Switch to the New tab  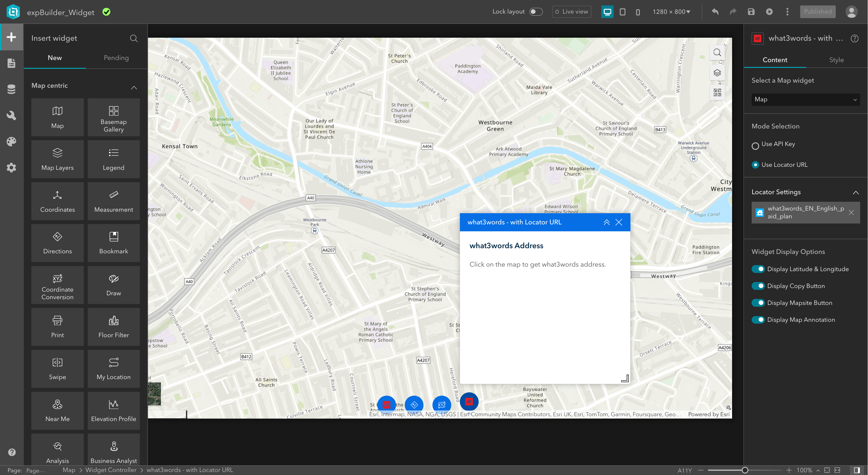[55, 58]
